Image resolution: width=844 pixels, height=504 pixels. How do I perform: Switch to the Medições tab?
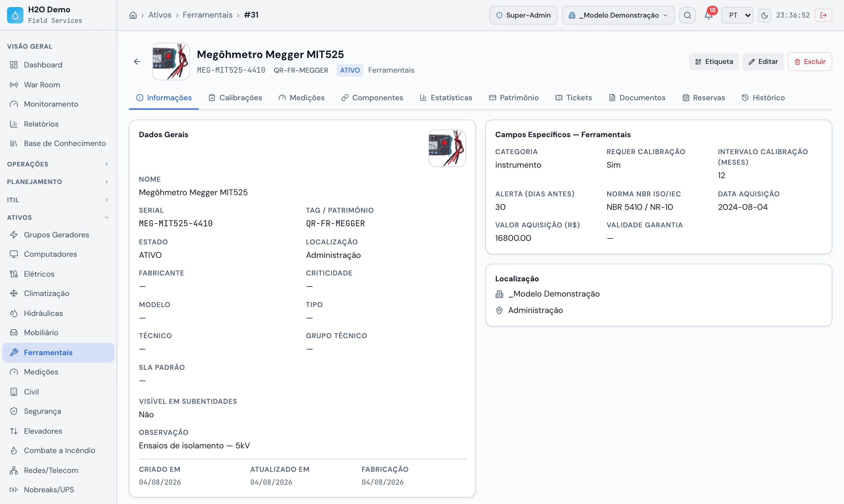click(301, 98)
